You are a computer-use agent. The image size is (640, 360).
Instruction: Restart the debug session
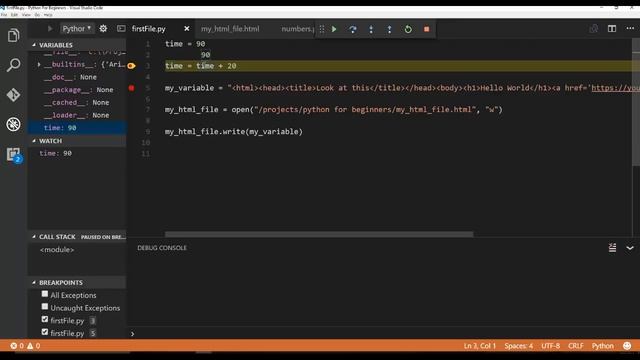click(x=408, y=29)
